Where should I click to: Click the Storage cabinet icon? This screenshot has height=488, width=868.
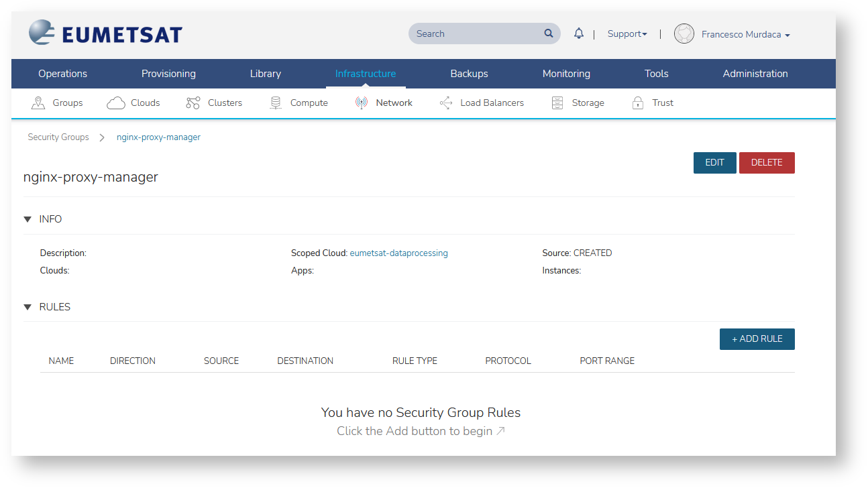557,103
